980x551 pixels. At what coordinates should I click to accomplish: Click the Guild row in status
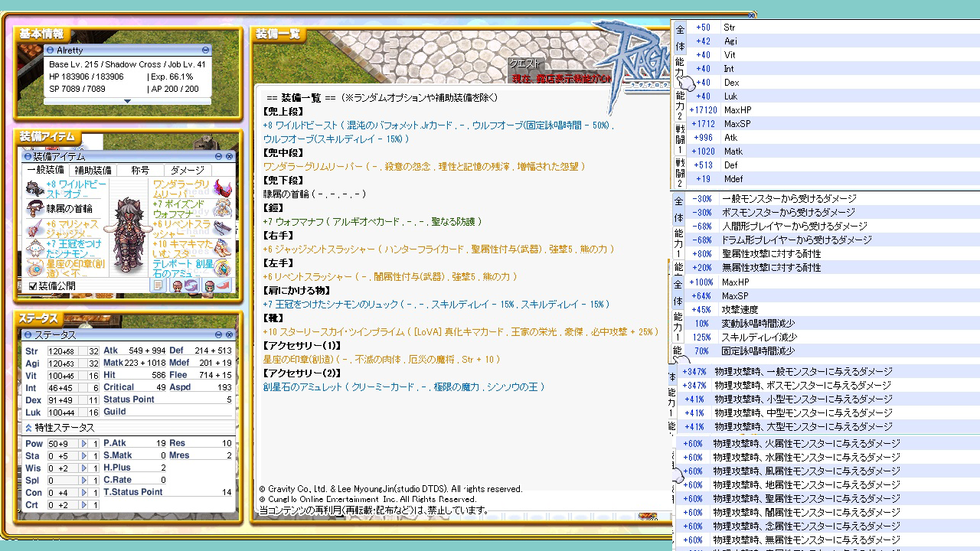pos(168,412)
